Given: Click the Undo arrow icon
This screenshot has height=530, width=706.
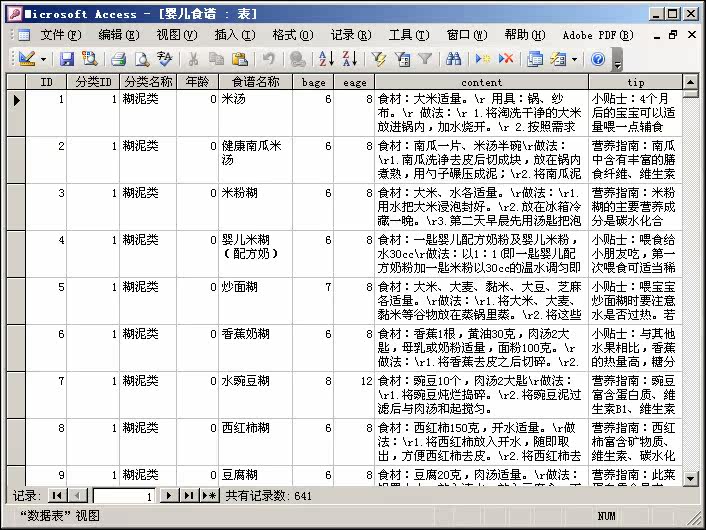Looking at the screenshot, I should click(x=269, y=59).
